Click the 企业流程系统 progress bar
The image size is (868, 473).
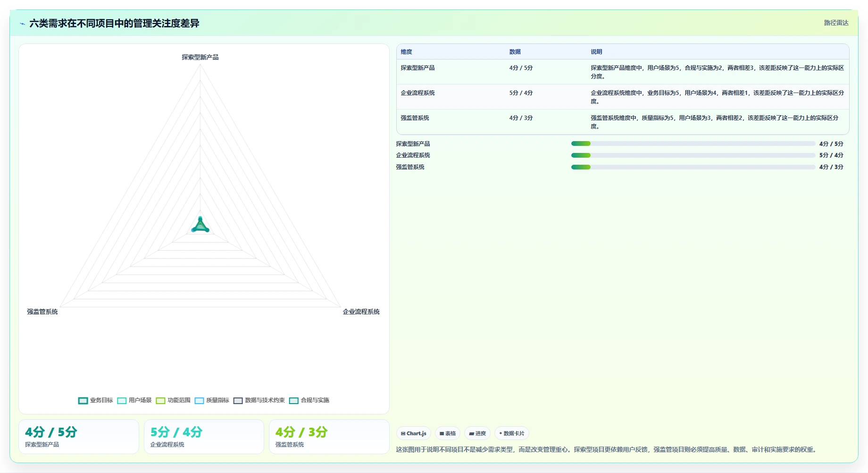coord(693,155)
